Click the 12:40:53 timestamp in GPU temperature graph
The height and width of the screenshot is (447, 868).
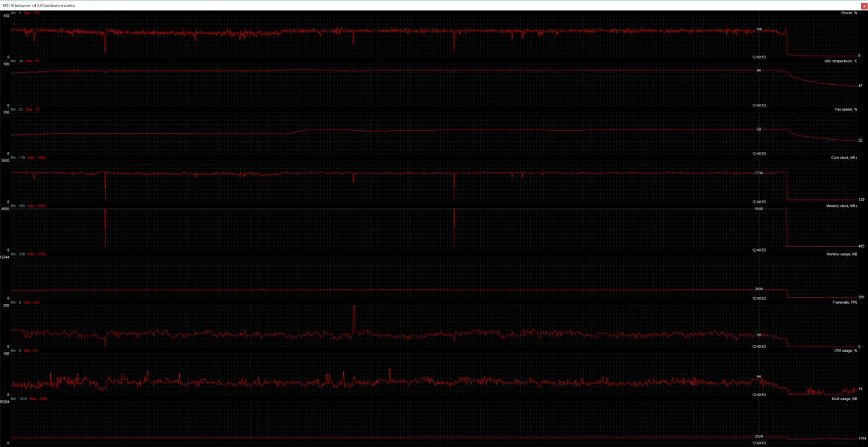pyautogui.click(x=759, y=105)
